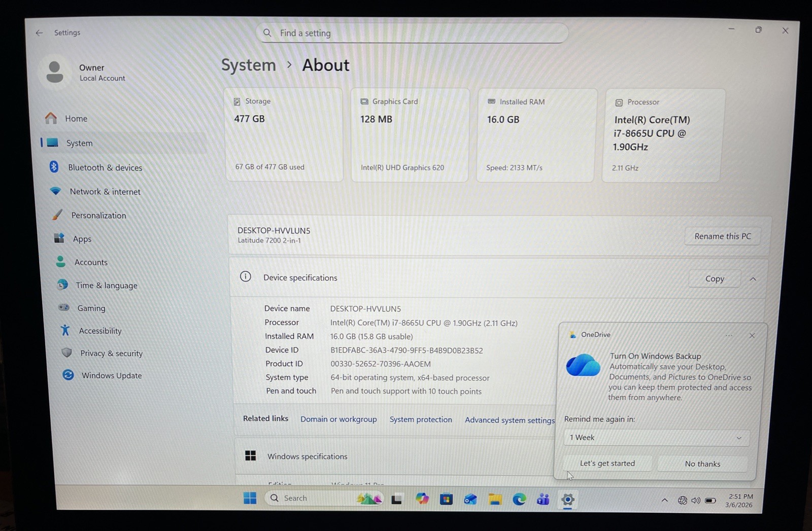The height and width of the screenshot is (531, 812).
Task: Click the Accessibility figure icon
Action: [x=65, y=330]
